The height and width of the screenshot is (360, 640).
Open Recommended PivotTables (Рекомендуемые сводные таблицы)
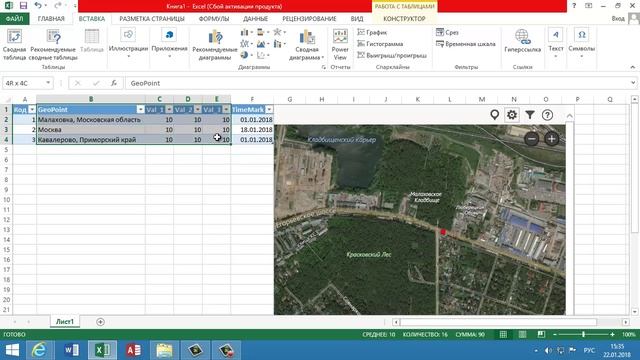53,45
